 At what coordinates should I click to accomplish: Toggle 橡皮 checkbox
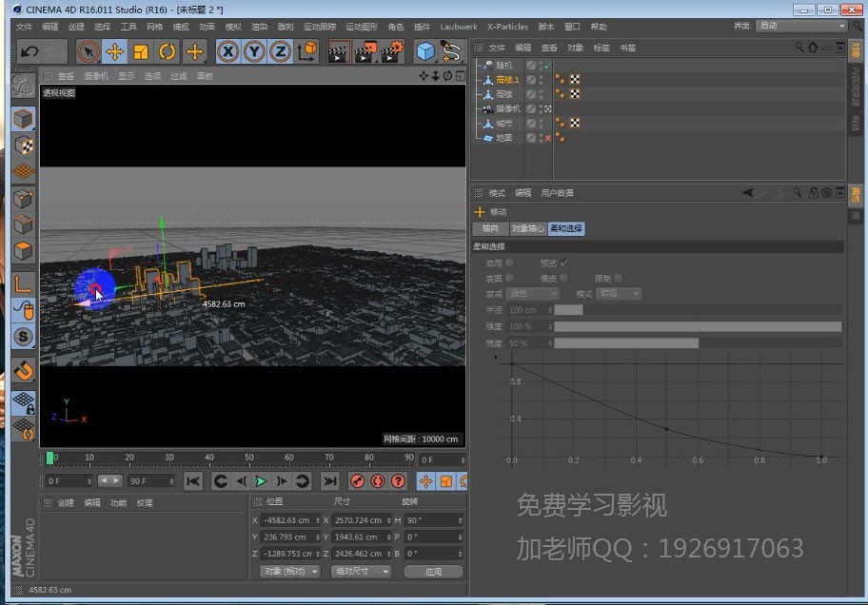(x=563, y=278)
